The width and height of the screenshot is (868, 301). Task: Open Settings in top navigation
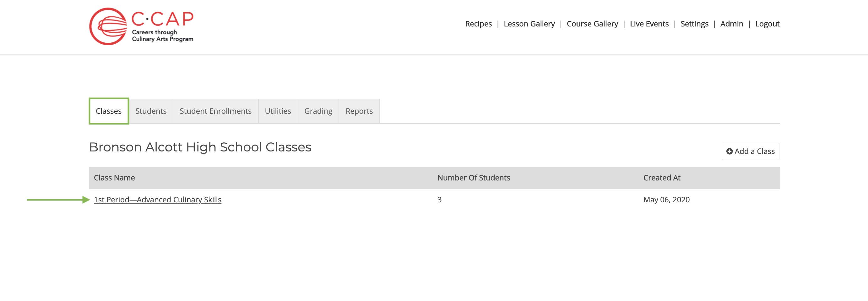(x=694, y=24)
